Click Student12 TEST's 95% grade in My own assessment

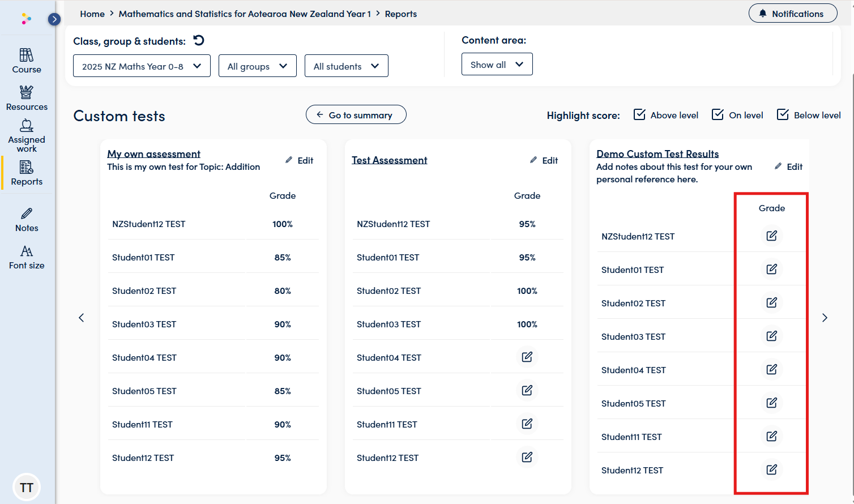point(283,458)
